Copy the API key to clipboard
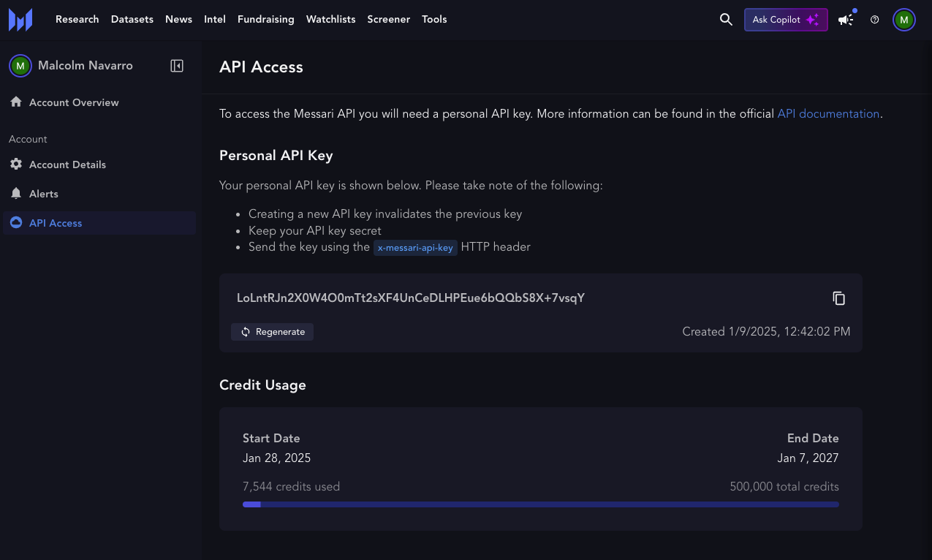 click(x=838, y=298)
